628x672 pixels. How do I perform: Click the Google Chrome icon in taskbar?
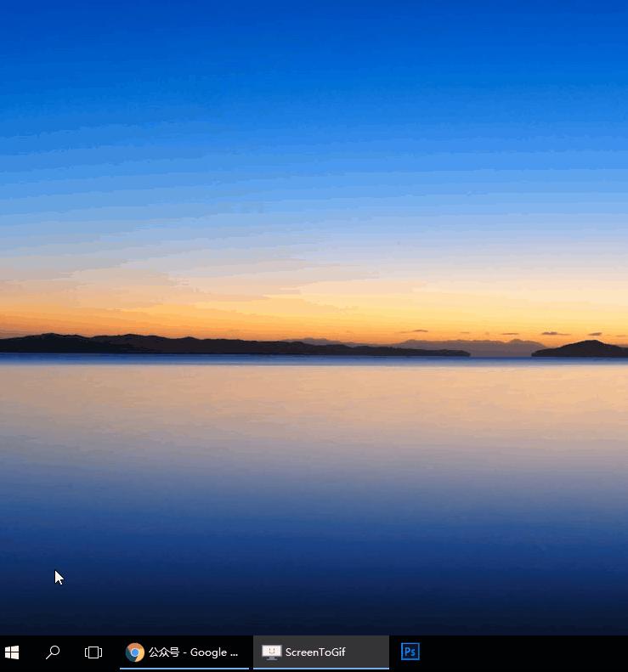pos(134,652)
